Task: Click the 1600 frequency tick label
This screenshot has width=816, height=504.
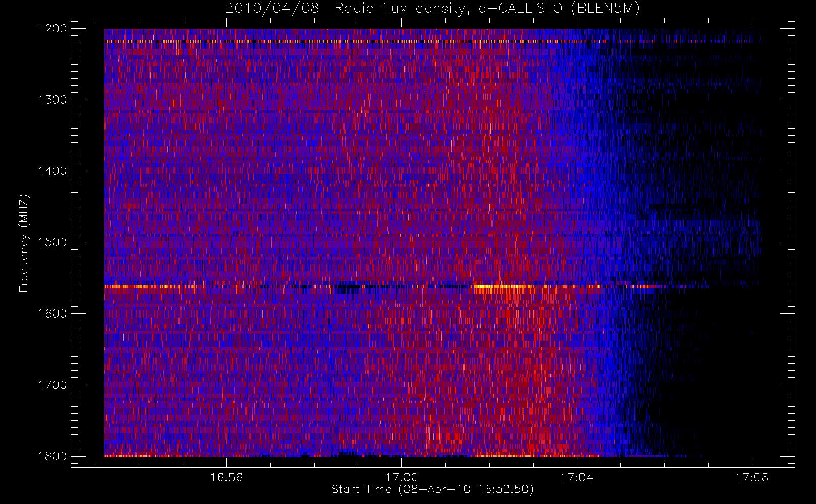Action: 52,313
